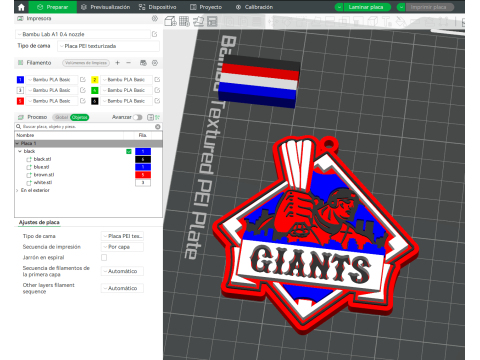This screenshot has width=480, height=360.
Task: Switch Proceso to Objetos mode
Action: (x=80, y=117)
